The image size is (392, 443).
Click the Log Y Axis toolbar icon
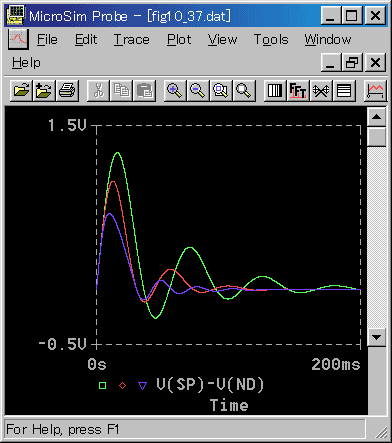click(x=344, y=90)
